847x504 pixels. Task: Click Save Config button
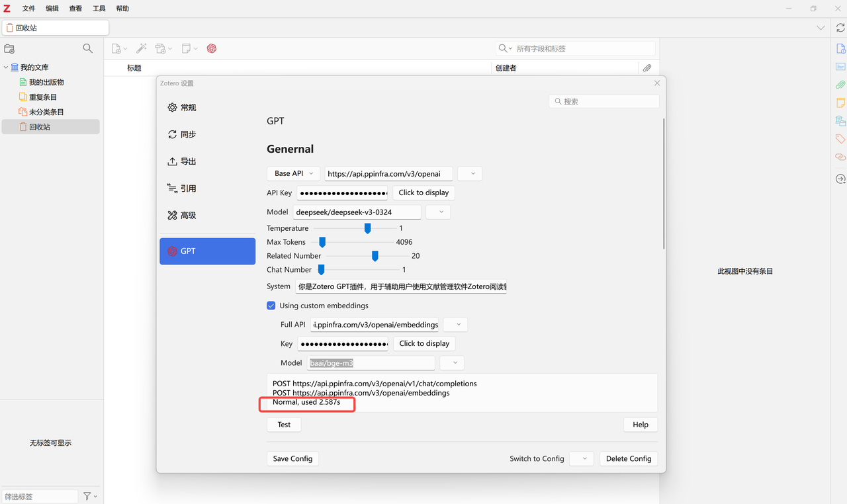292,458
